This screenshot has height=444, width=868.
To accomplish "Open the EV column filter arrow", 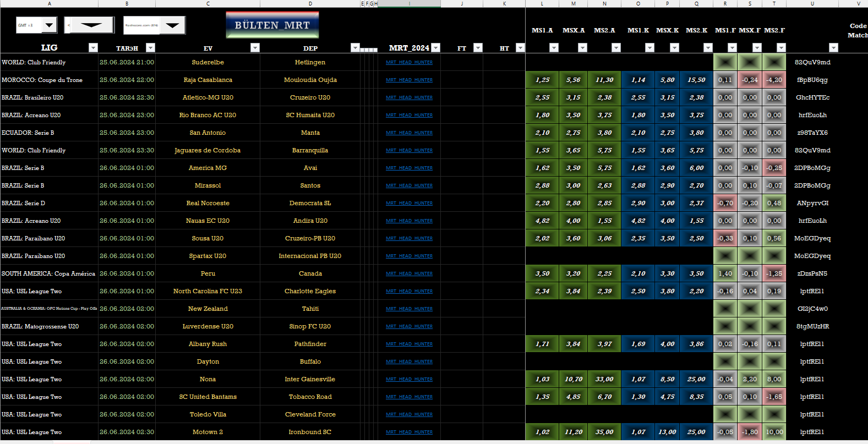I will (255, 48).
